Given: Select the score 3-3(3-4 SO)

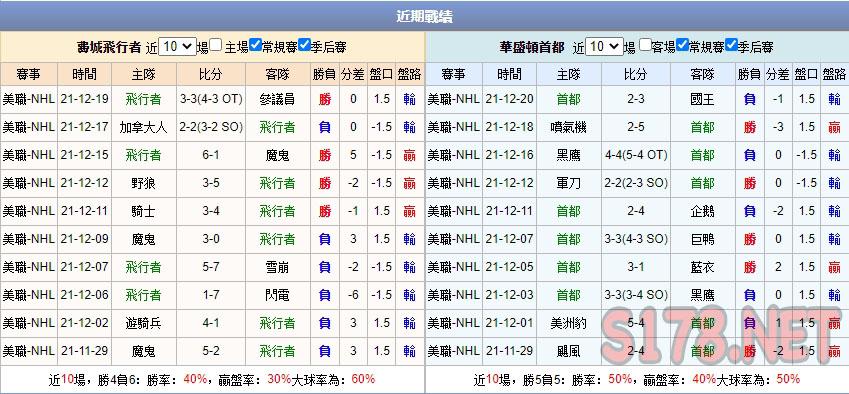Looking at the screenshot, I should tap(636, 295).
